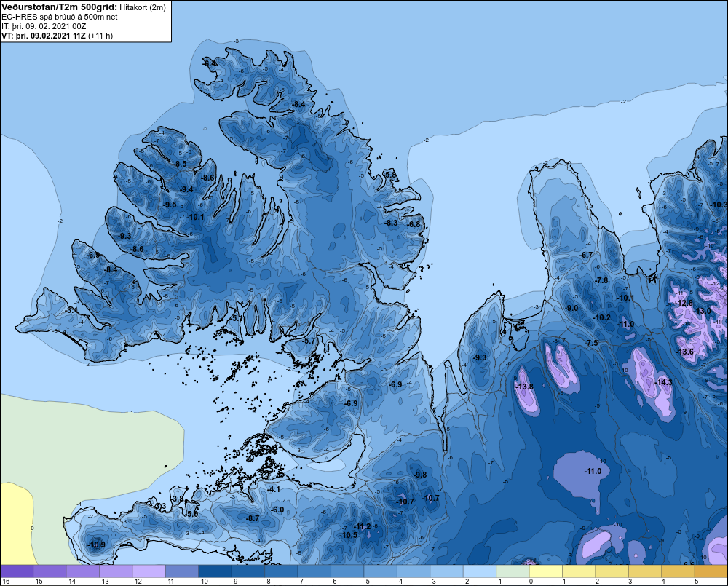Click the -3.1 temperature value

[71, 309]
